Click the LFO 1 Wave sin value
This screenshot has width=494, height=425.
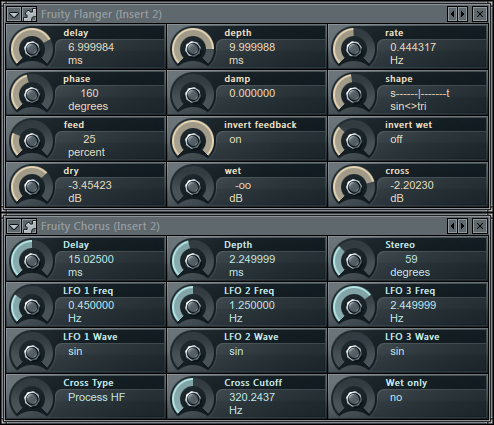pos(75,351)
